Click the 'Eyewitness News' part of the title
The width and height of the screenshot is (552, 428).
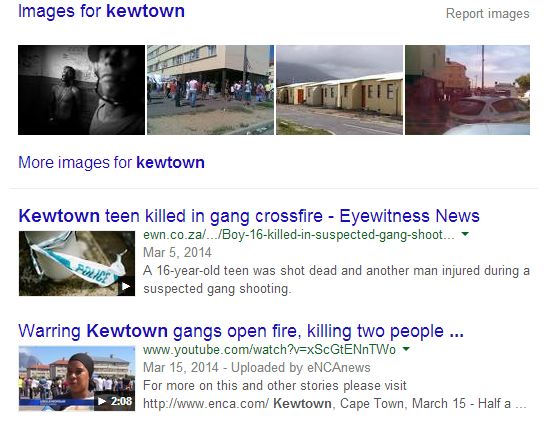[409, 216]
